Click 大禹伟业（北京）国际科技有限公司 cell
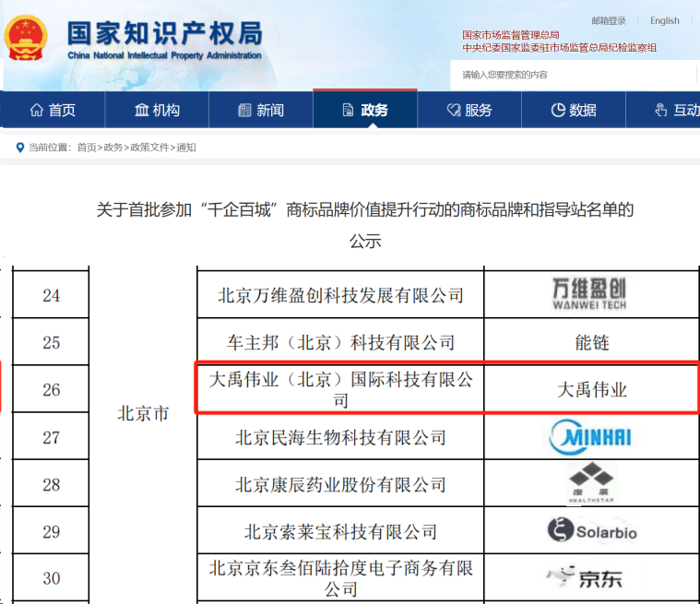700x604 pixels. pos(340,389)
